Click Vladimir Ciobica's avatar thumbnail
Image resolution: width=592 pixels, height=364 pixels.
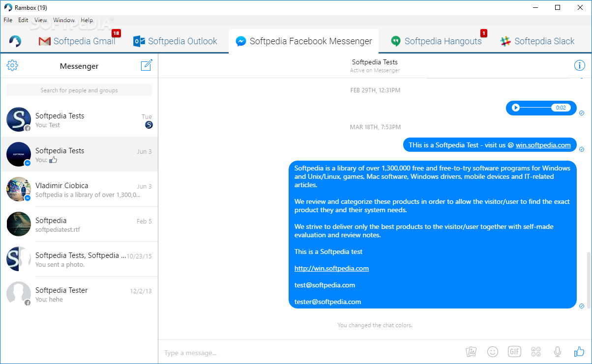pyautogui.click(x=19, y=189)
